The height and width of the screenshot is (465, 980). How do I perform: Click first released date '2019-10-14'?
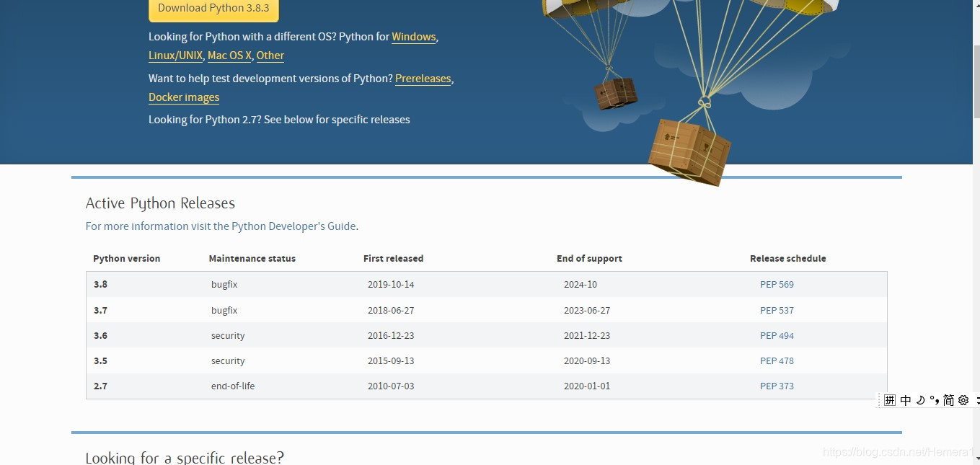[x=391, y=285]
